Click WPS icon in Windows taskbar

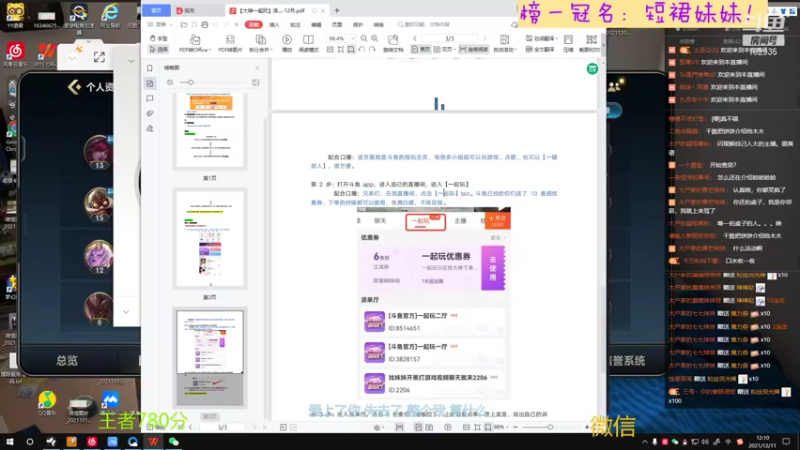(x=153, y=442)
